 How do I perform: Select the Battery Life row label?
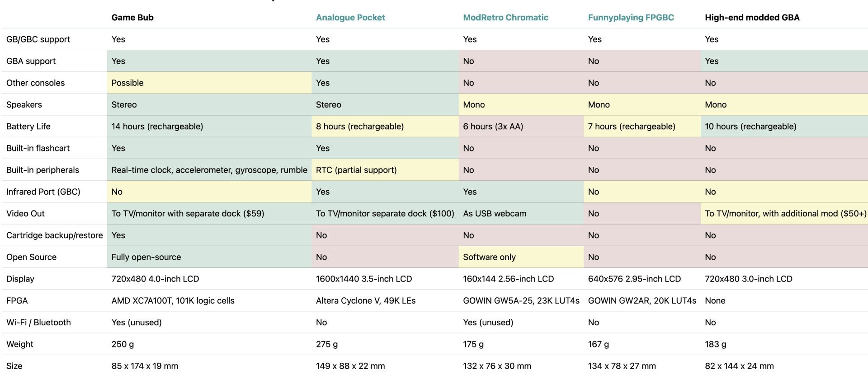(x=28, y=127)
